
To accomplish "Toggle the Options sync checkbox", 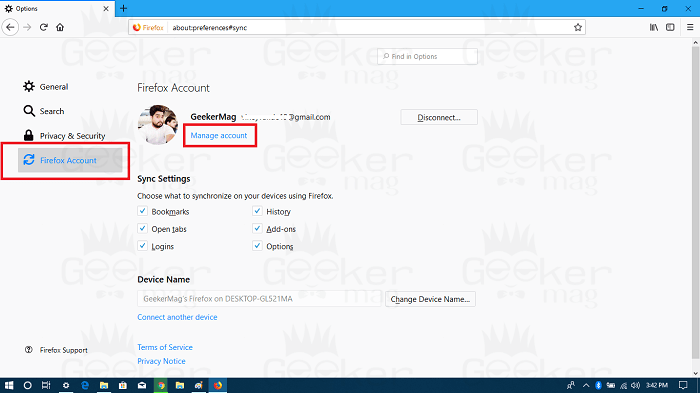I will (x=257, y=246).
